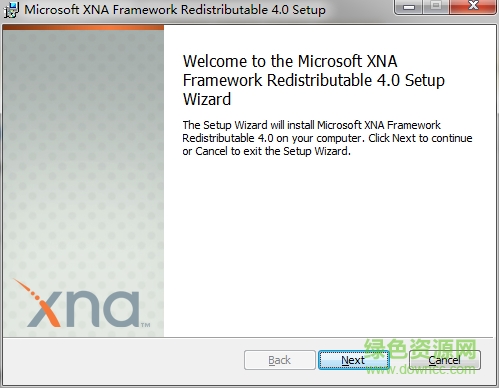Click the 'Welcome to the Microsoft XNA' heading
This screenshot has height=388, width=499.
[314, 80]
